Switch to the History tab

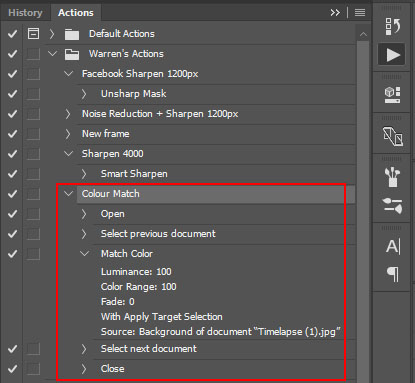coord(25,13)
